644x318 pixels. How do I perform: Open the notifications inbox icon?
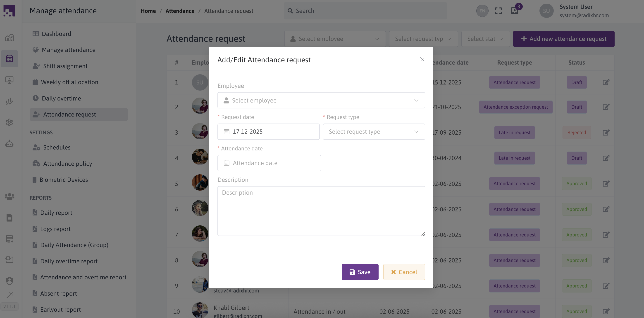(x=515, y=11)
